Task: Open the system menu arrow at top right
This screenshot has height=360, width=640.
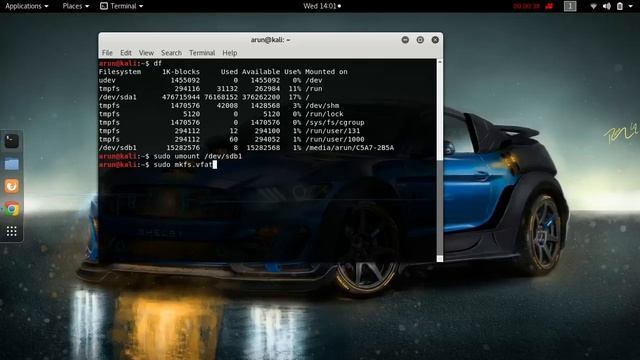Action: [631, 6]
